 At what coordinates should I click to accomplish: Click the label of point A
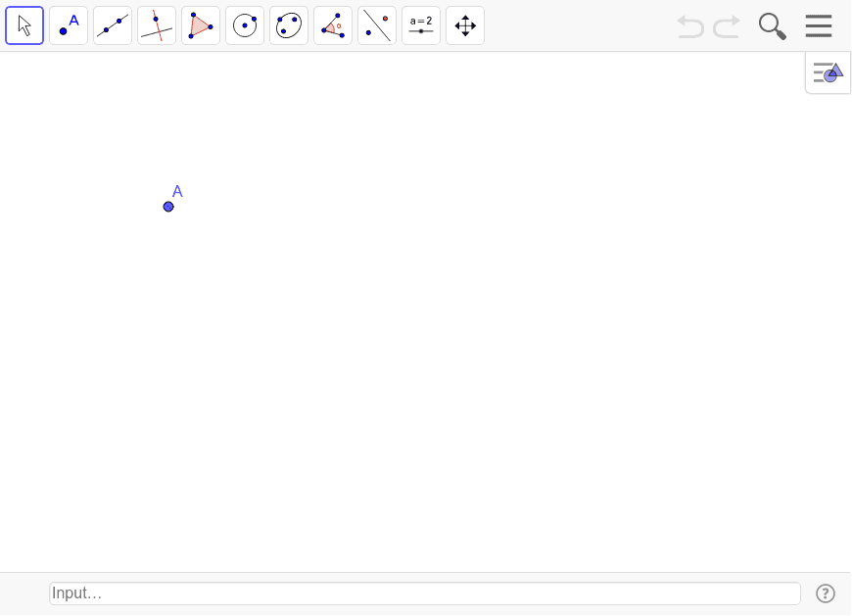(x=177, y=191)
